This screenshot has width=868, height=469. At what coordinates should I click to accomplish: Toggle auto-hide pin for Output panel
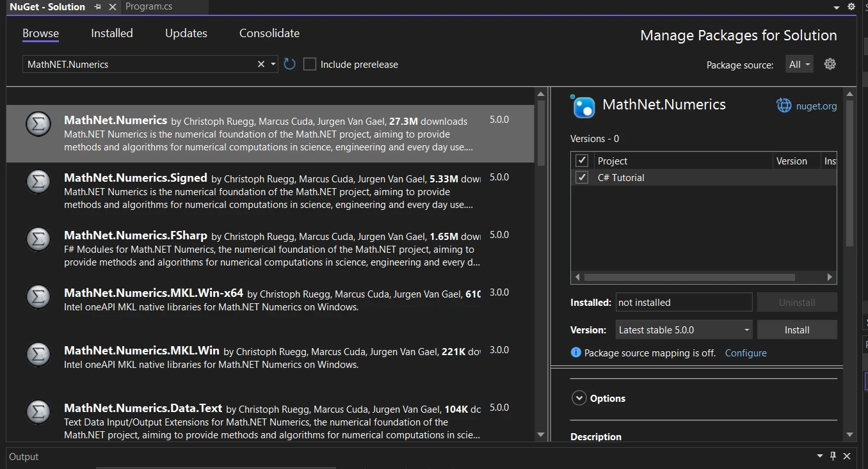833,456
